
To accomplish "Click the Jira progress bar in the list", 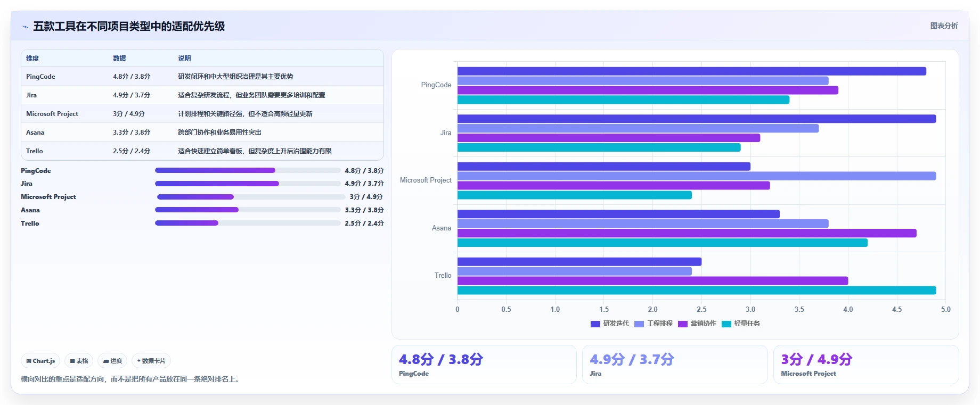I will tap(248, 184).
